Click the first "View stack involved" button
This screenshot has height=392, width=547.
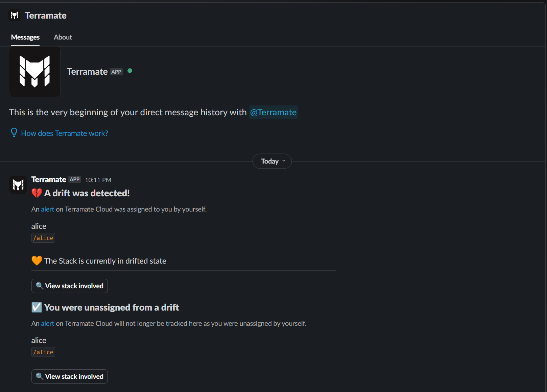(70, 286)
